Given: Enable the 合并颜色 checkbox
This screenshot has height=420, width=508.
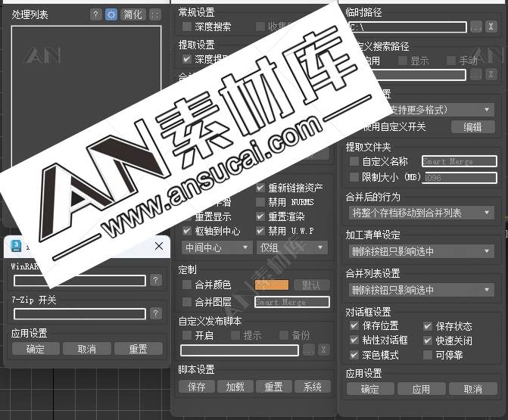Looking at the screenshot, I should 186,285.
